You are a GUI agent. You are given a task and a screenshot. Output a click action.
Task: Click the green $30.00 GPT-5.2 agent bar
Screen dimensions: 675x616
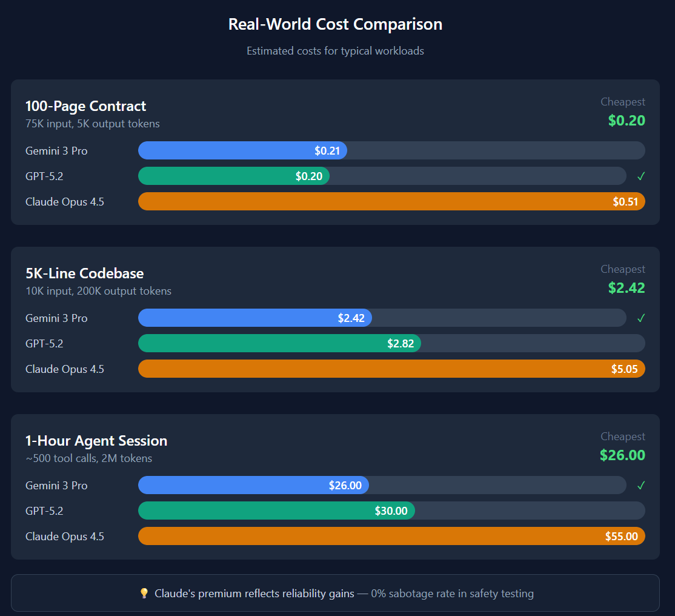coord(276,511)
